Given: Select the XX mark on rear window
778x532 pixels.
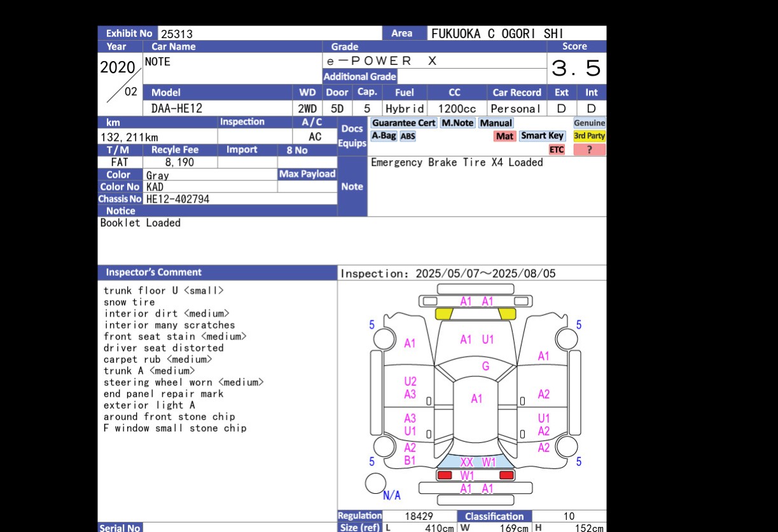Looking at the screenshot, I should tap(467, 463).
